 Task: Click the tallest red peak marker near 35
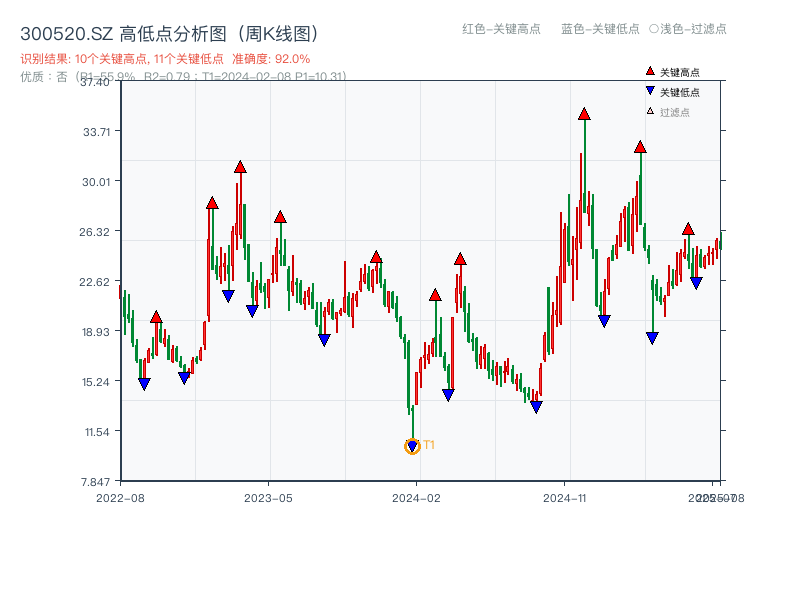tap(585, 113)
